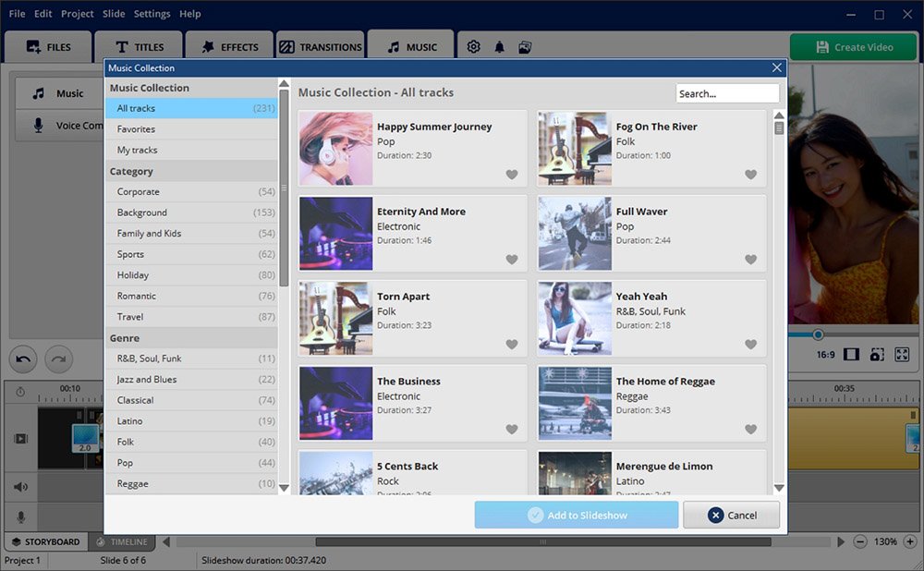The width and height of the screenshot is (924, 571).
Task: Filter by Classical genre
Action: click(191, 400)
